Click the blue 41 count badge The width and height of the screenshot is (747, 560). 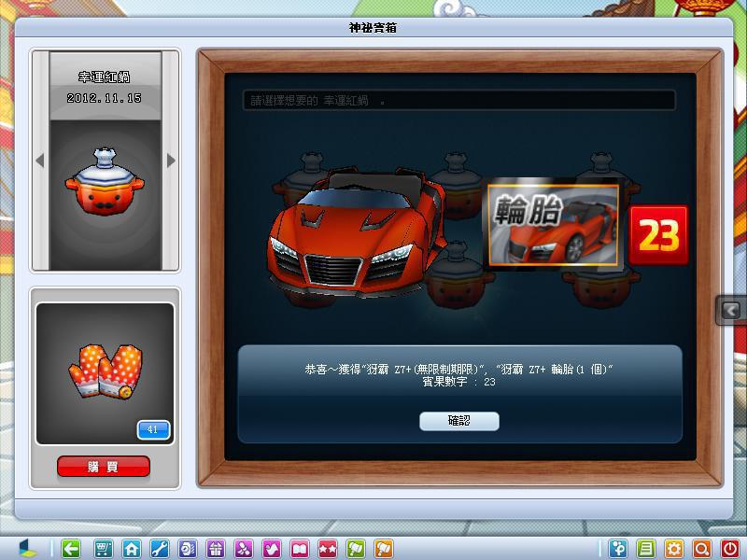153,429
